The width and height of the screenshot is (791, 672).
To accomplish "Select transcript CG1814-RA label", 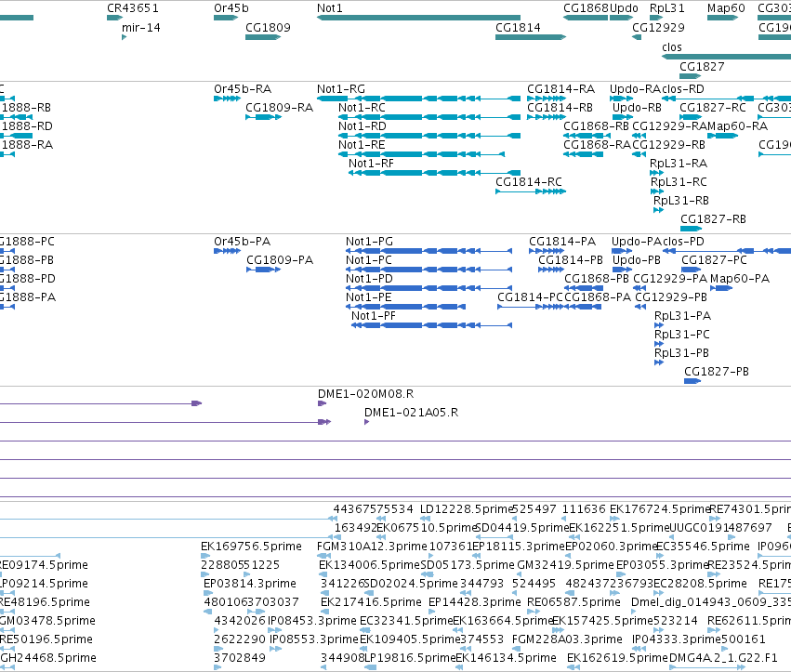I will coord(561,89).
